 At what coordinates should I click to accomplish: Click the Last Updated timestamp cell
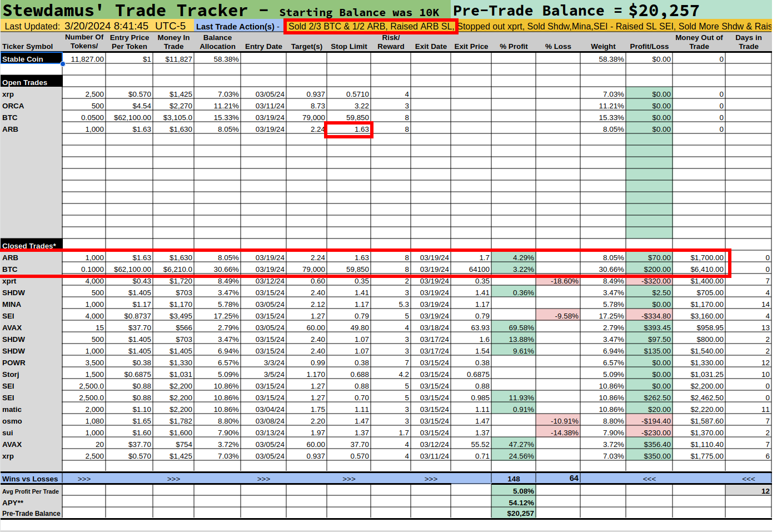(98, 26)
